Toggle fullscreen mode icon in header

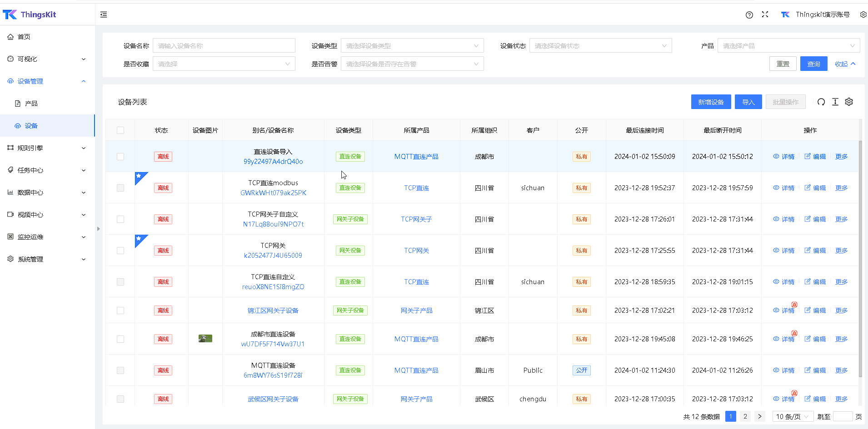pyautogui.click(x=765, y=15)
